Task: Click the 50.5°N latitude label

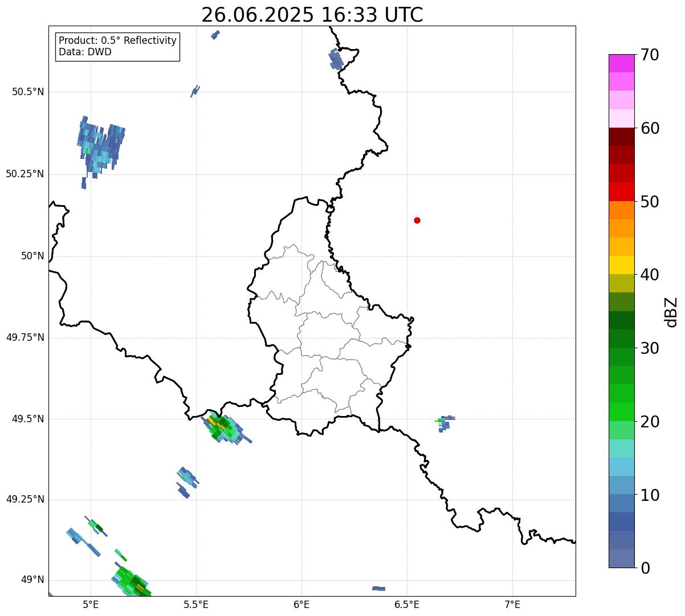Action: point(28,92)
